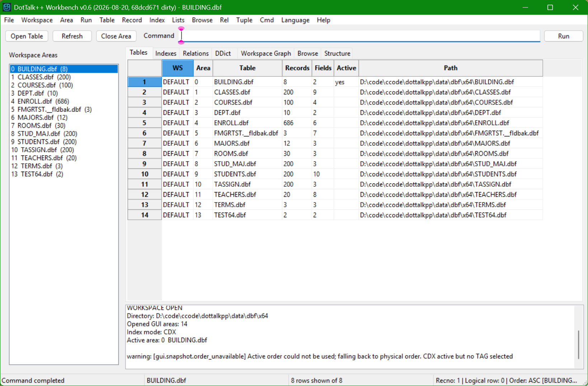Click the 686 records cell
Viewport: 588px width, 386px height.
(297, 123)
